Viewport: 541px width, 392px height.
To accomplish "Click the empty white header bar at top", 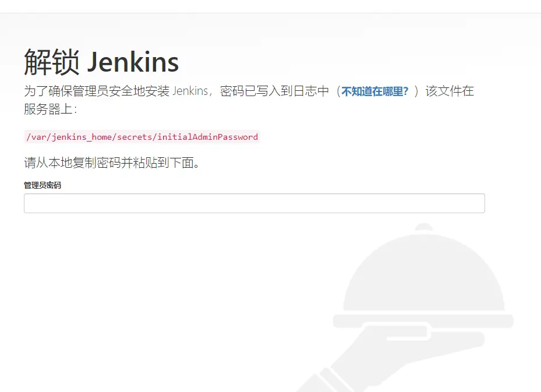I will 270,6.
